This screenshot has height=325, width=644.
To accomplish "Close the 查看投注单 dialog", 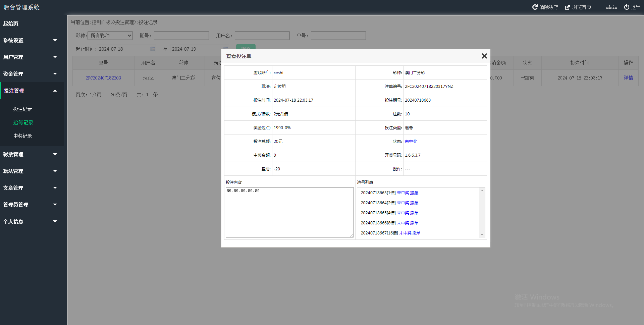I will (484, 56).
